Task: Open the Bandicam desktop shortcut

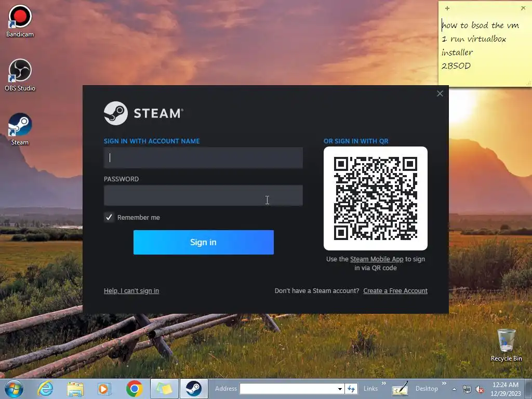Action: 20,20
